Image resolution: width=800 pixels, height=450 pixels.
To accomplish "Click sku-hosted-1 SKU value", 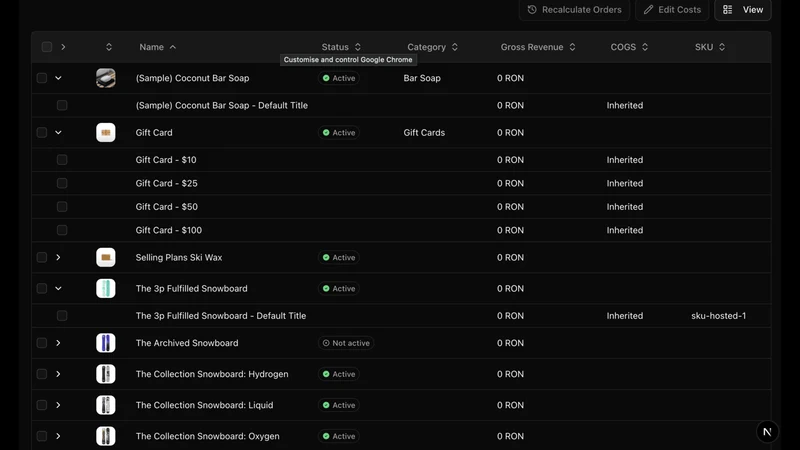I will pos(718,316).
